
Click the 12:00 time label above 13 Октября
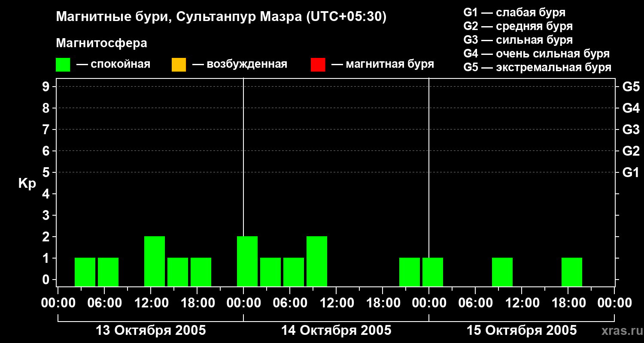click(x=151, y=303)
